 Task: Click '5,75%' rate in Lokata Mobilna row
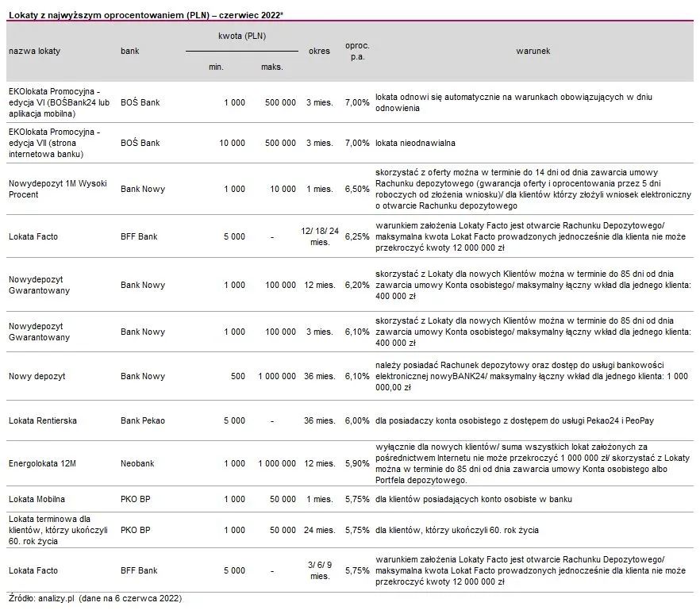tap(357, 499)
